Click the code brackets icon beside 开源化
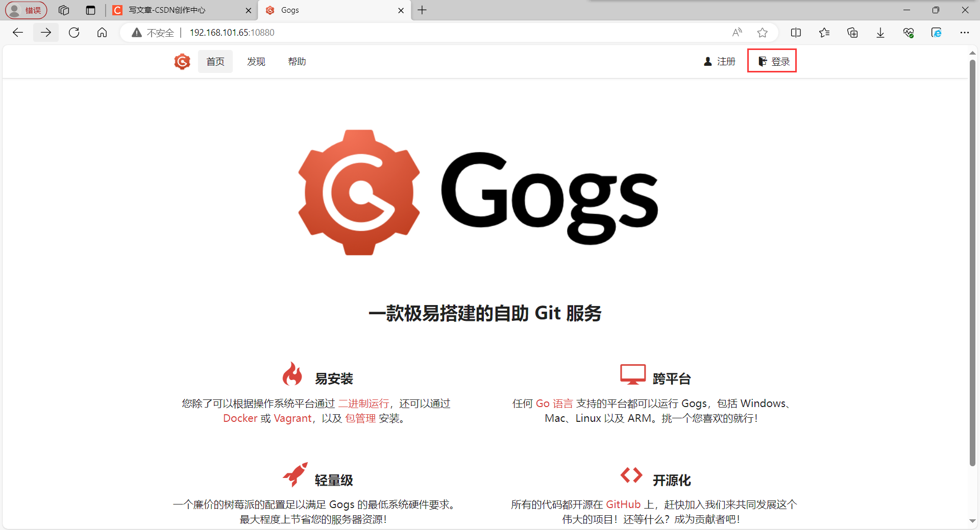 tap(631, 475)
